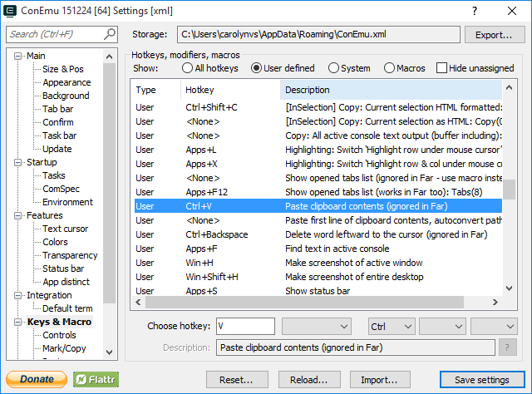Open Appearance settings page

(x=66, y=82)
